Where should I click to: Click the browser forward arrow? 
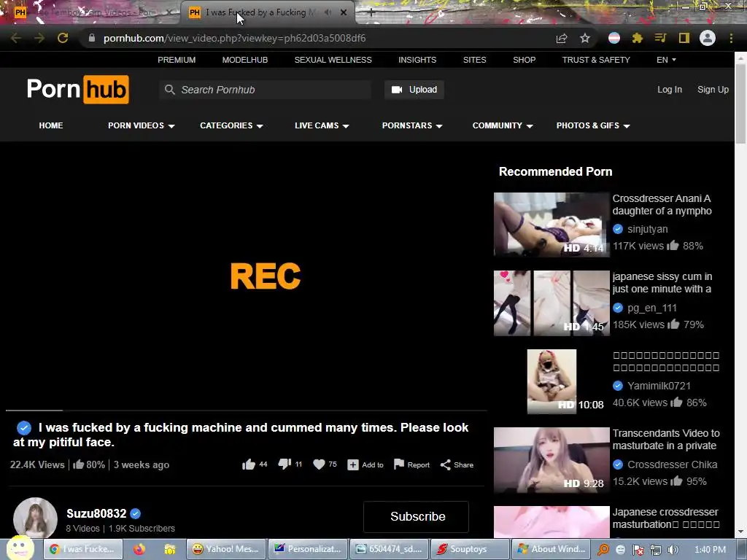[39, 39]
